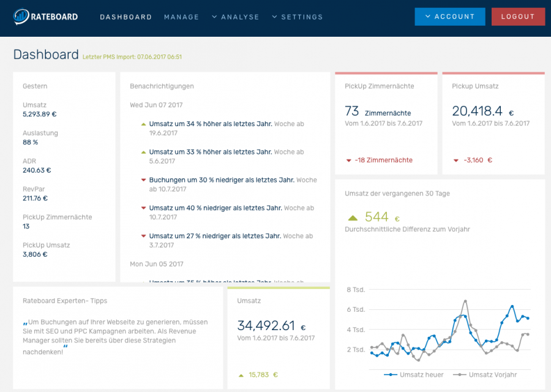Click red down arrow next to -18 Zimmernächte
Viewport: 551px width, 392px height.
[x=348, y=160]
